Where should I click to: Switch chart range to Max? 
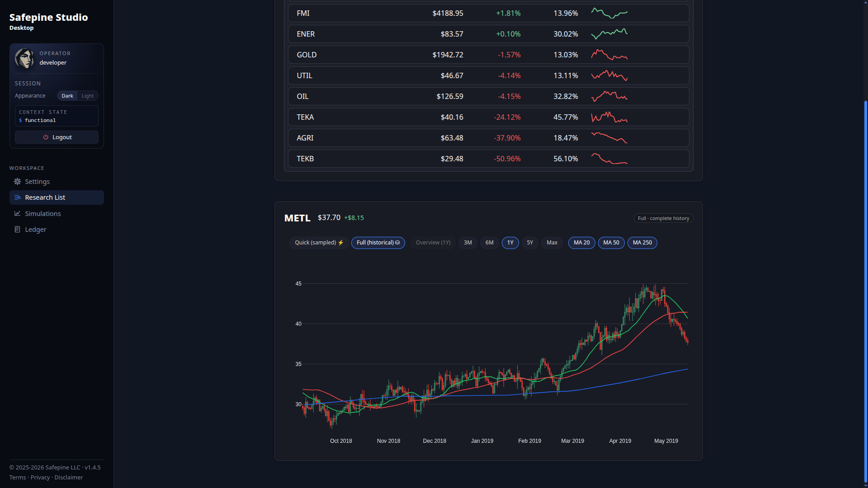(552, 243)
